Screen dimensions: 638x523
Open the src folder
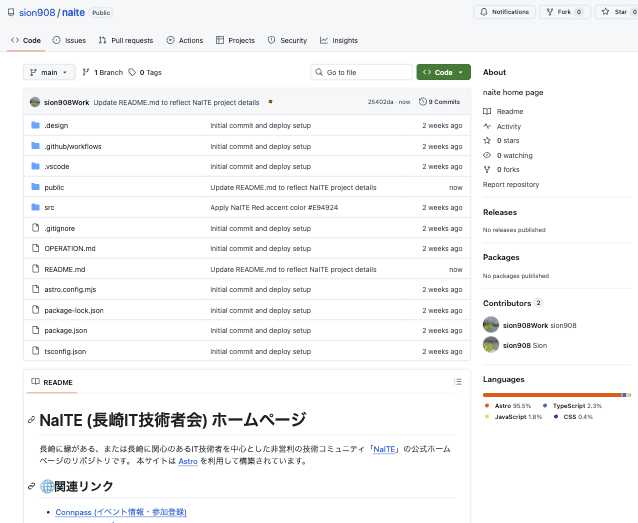tap(49, 208)
